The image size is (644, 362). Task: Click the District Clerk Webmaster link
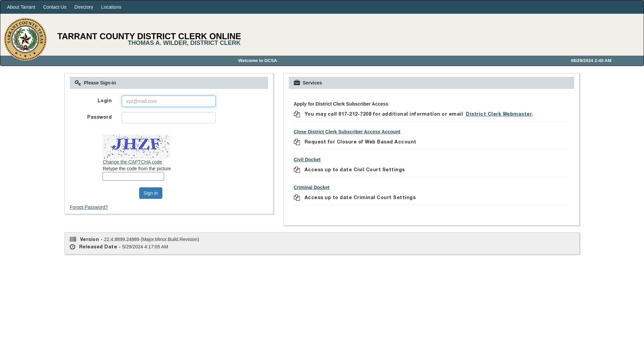[x=498, y=114]
